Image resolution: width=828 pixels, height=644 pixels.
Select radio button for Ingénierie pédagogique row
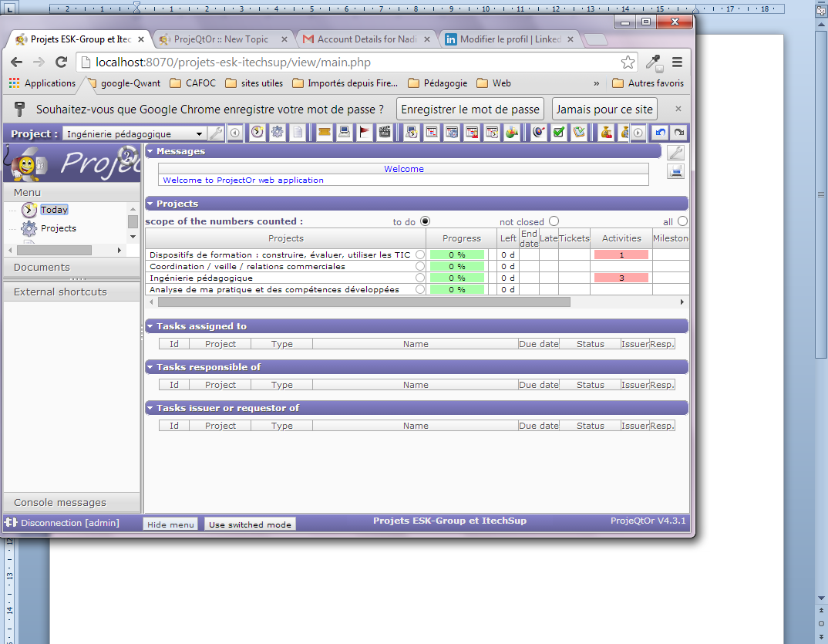click(x=420, y=278)
